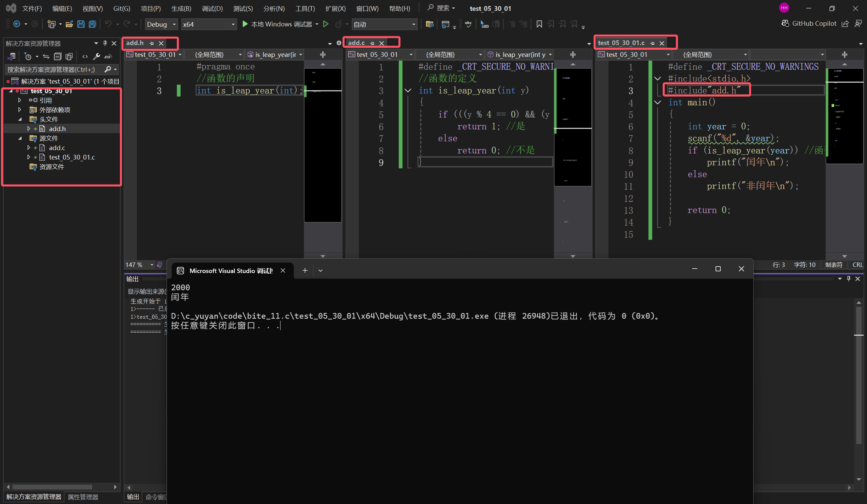Open the Debug configuration dropdown
Screen dimensions: 867x504
[161, 24]
